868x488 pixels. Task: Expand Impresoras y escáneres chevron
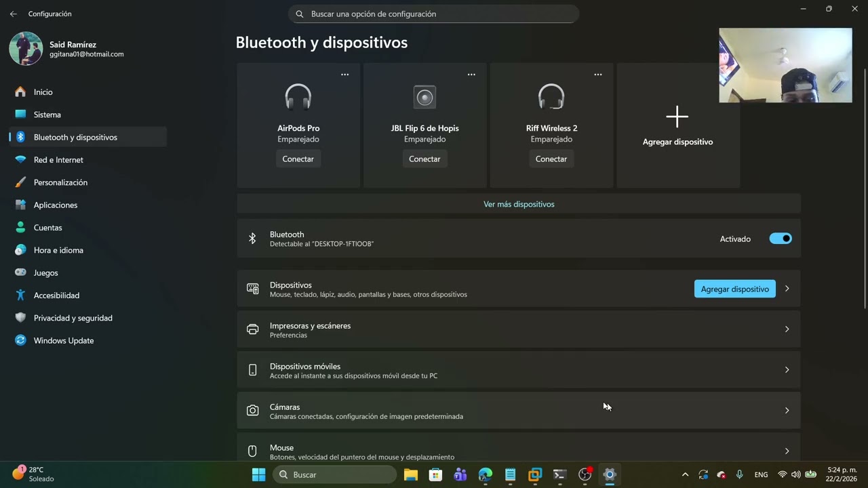pyautogui.click(x=787, y=329)
